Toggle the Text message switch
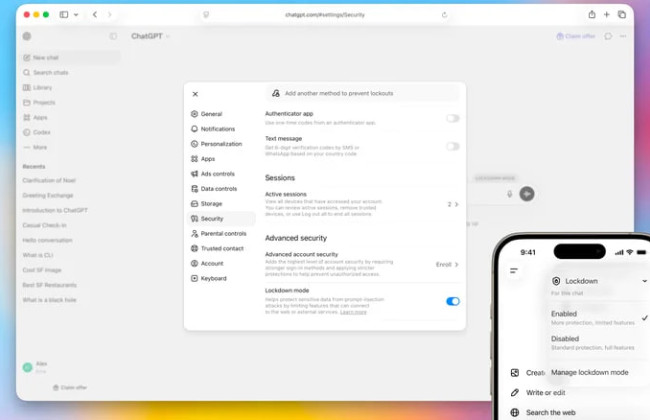Image resolution: width=650 pixels, height=420 pixels. click(453, 146)
